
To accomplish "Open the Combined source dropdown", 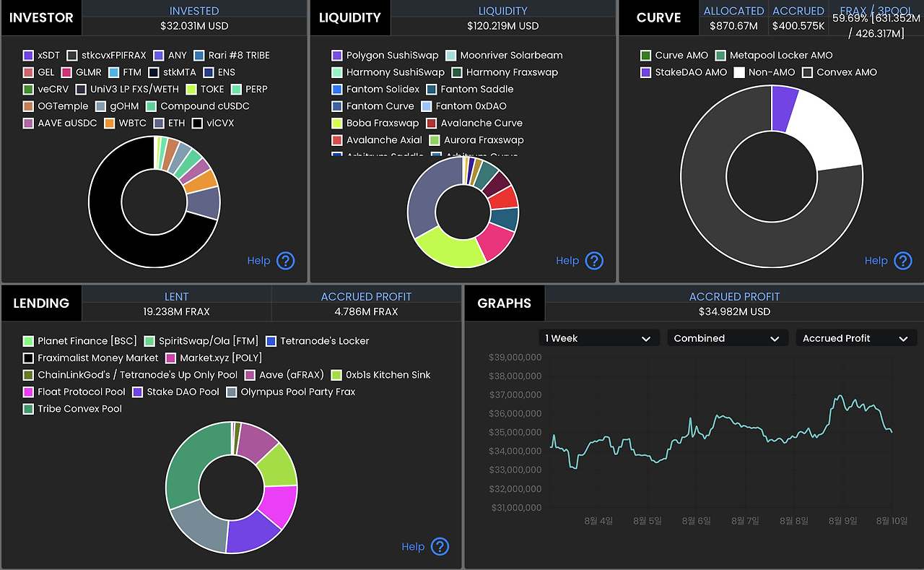I will (x=727, y=338).
